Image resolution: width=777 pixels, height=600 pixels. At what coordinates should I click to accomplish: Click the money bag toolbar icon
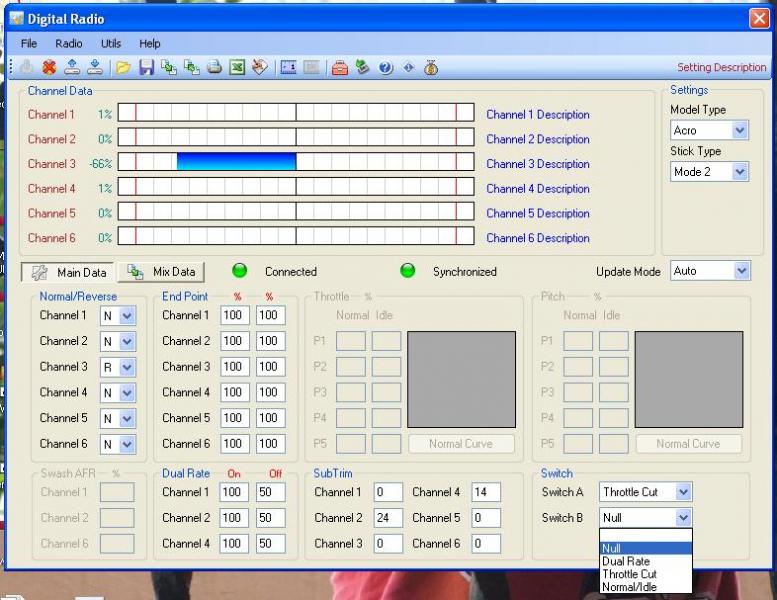(x=431, y=68)
